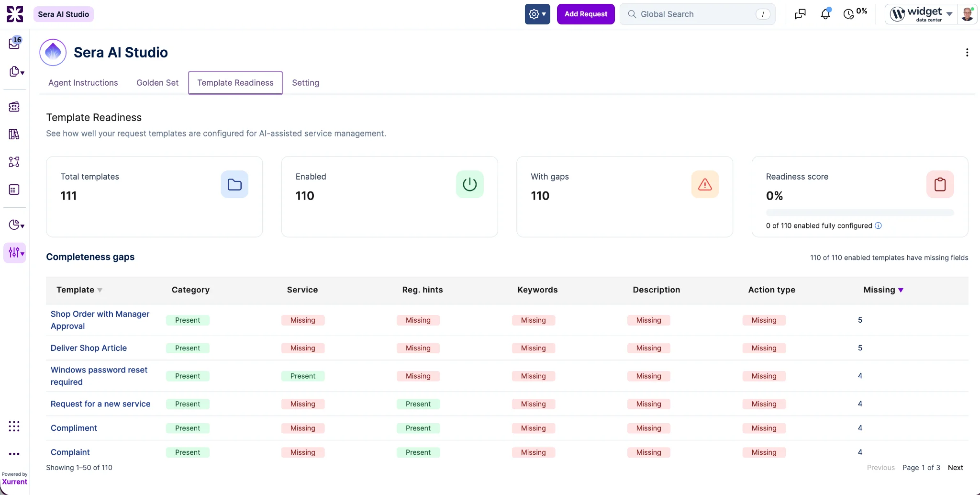
Task: Click Present category badge for Complaint row
Action: (188, 452)
